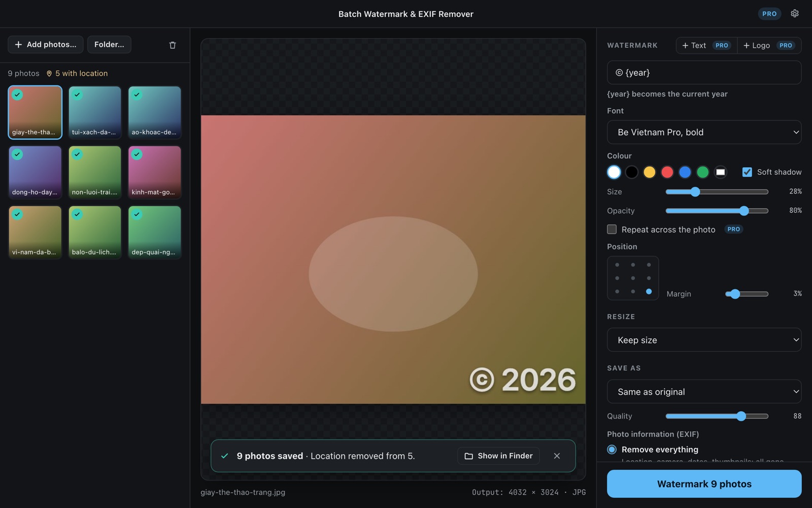The image size is (812, 508).
Task: Choose the red colour swatch
Action: click(667, 172)
